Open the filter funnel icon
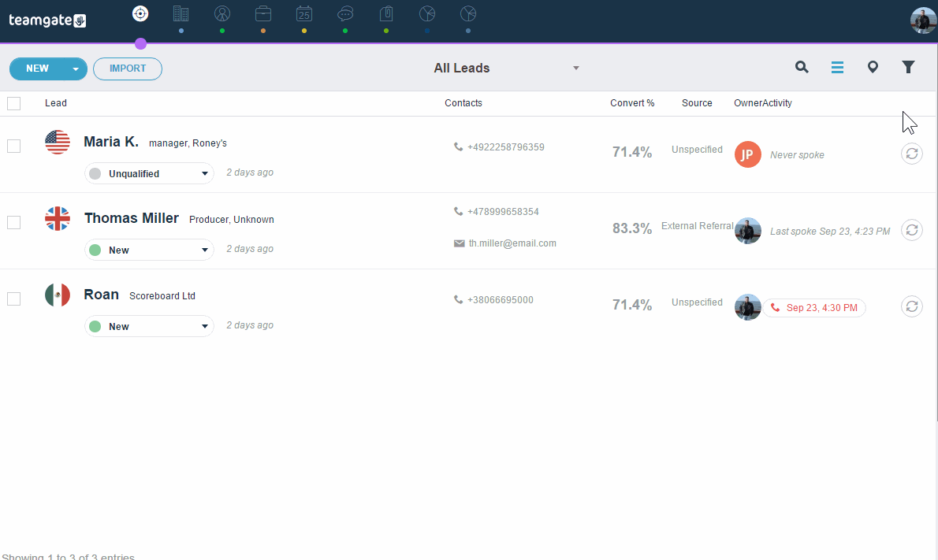The height and width of the screenshot is (560, 938). click(908, 68)
